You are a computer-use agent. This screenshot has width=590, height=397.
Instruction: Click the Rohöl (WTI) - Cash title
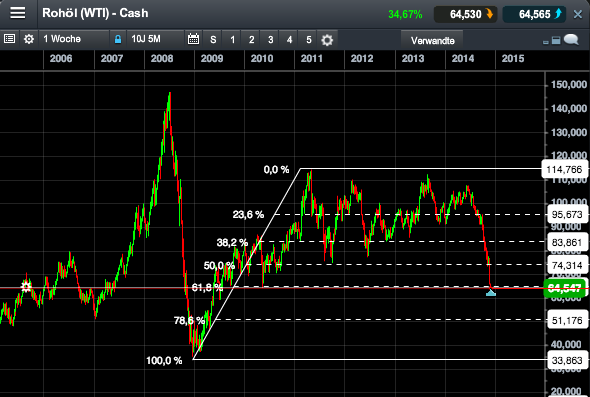(x=95, y=13)
